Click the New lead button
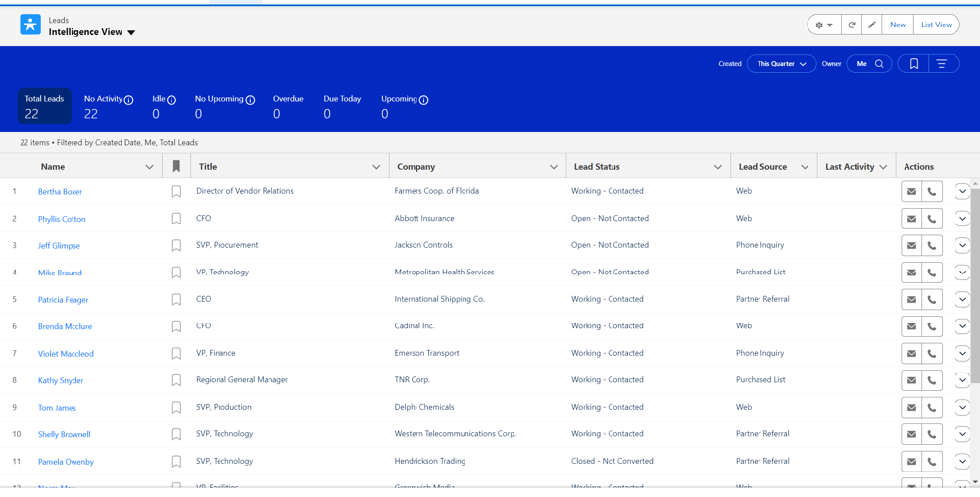980x497 pixels. pyautogui.click(x=898, y=25)
